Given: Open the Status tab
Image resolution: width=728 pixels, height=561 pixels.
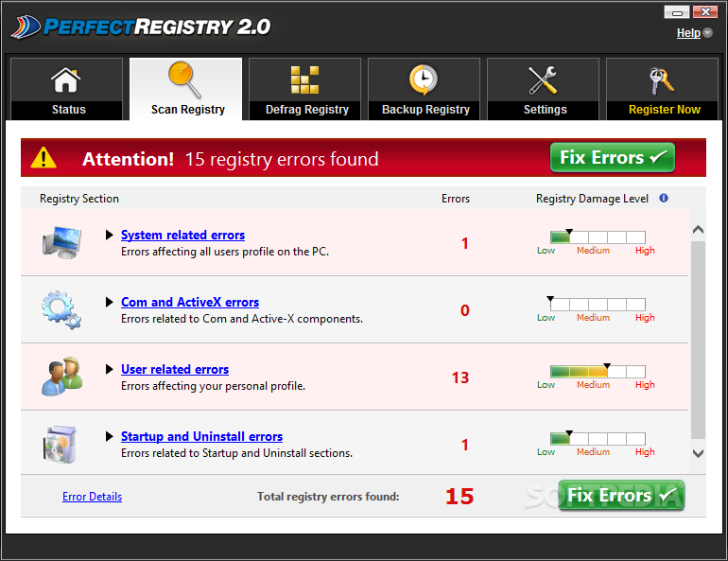Looking at the screenshot, I should pyautogui.click(x=66, y=89).
